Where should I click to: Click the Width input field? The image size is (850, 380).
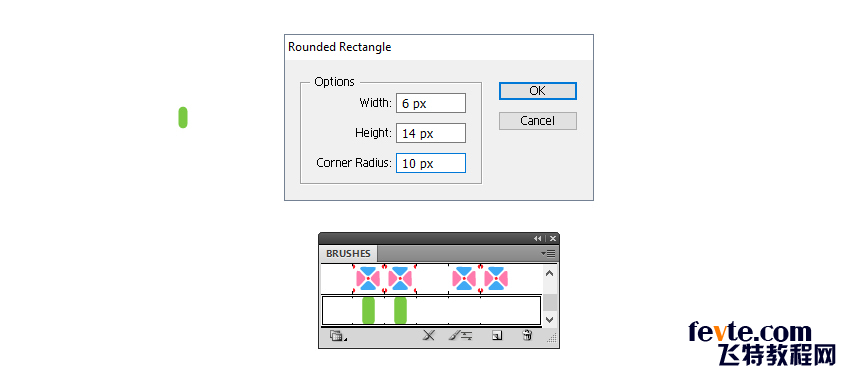431,103
